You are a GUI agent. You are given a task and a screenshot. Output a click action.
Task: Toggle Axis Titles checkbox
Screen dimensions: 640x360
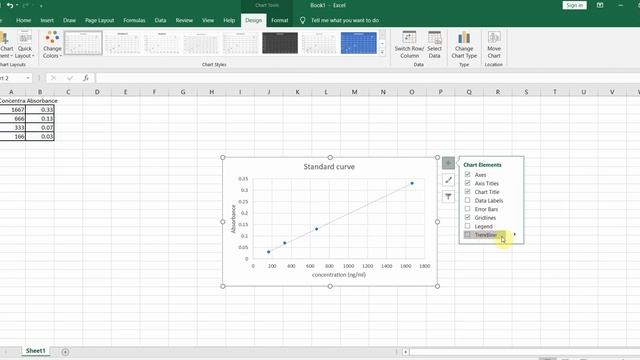coord(467,183)
